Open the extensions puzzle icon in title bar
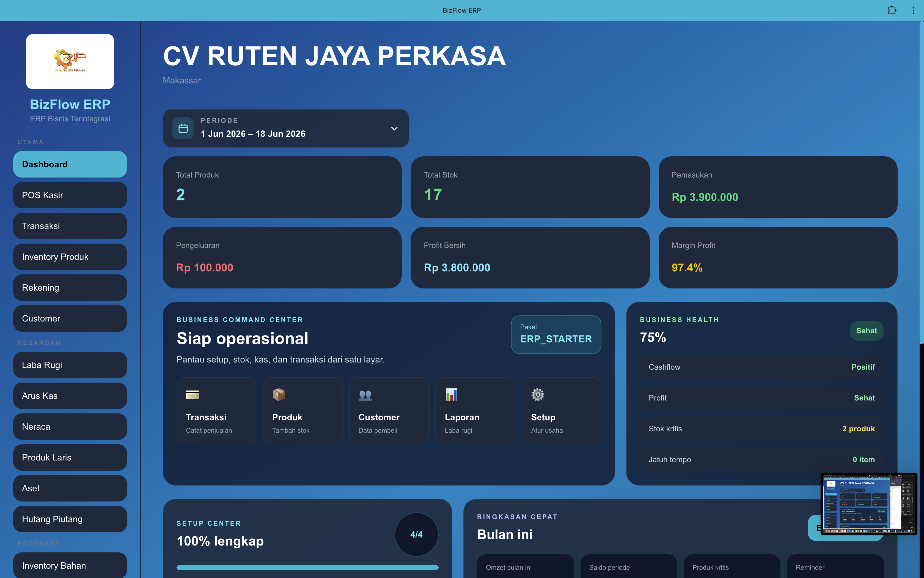The image size is (924, 578). pyautogui.click(x=892, y=10)
